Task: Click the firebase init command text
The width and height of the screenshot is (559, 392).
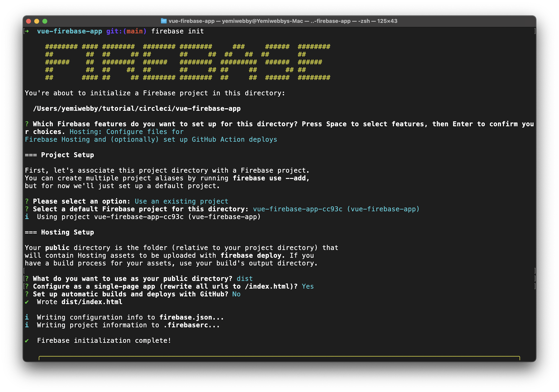Action: click(178, 31)
